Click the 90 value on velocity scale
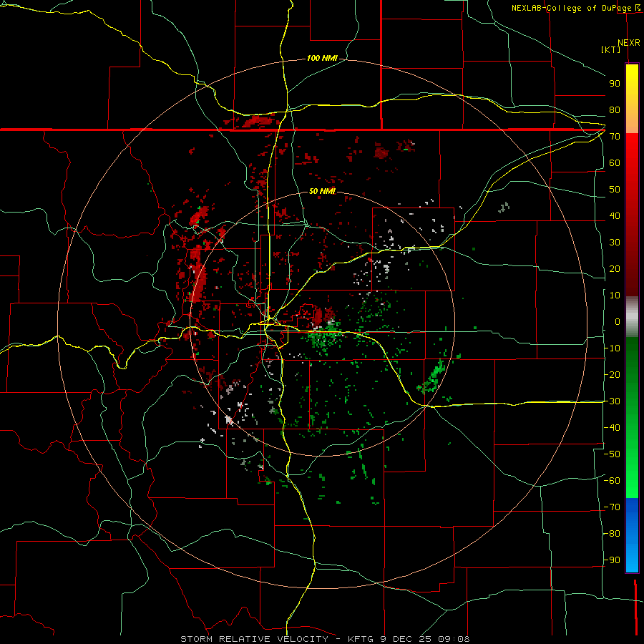Screen dimensions: 644x644 615,84
